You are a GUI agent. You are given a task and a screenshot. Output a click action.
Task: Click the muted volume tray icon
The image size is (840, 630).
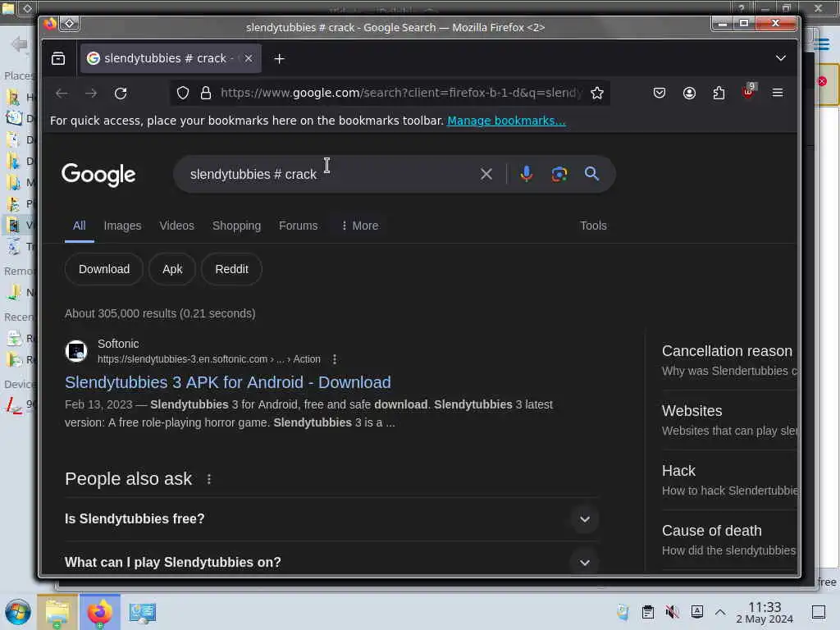pyautogui.click(x=673, y=612)
